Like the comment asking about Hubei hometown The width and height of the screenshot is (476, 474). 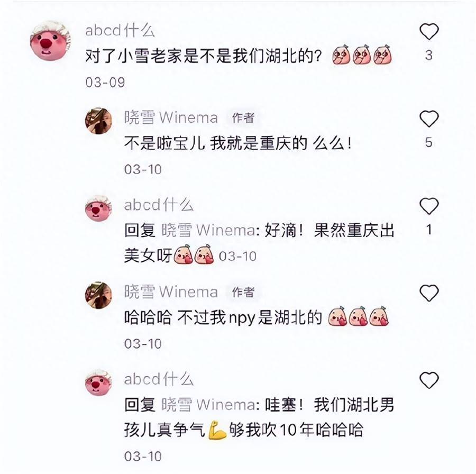(429, 31)
